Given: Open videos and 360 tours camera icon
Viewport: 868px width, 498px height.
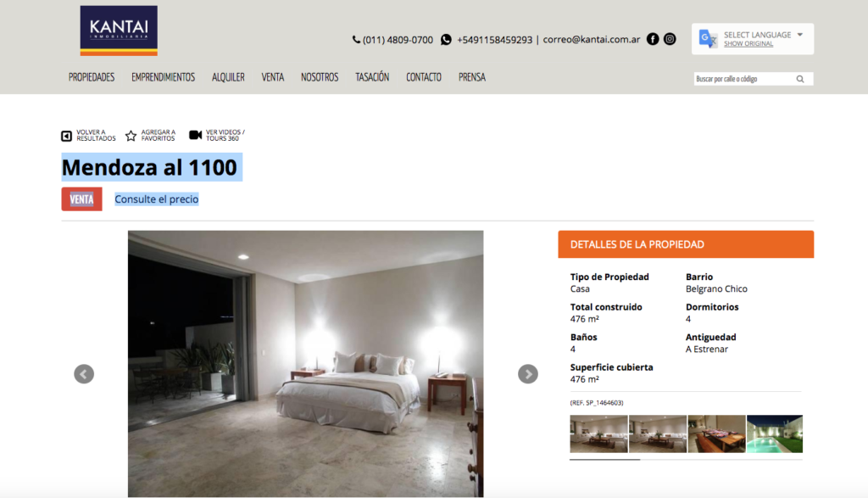Looking at the screenshot, I should [x=196, y=135].
